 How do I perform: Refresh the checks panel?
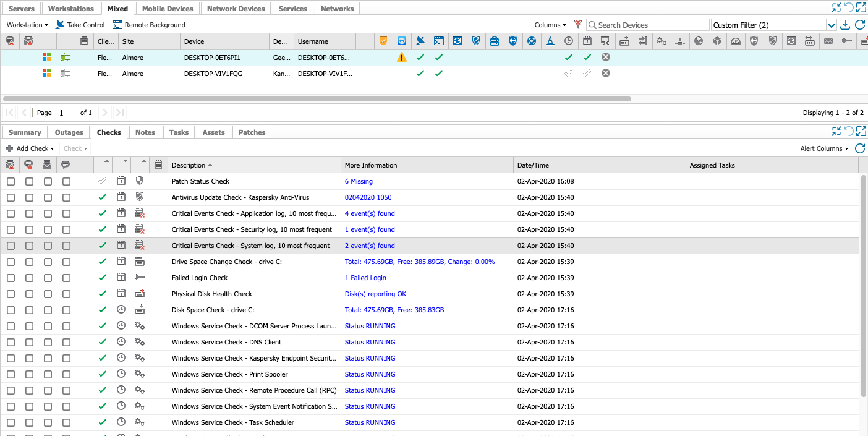[x=859, y=148]
